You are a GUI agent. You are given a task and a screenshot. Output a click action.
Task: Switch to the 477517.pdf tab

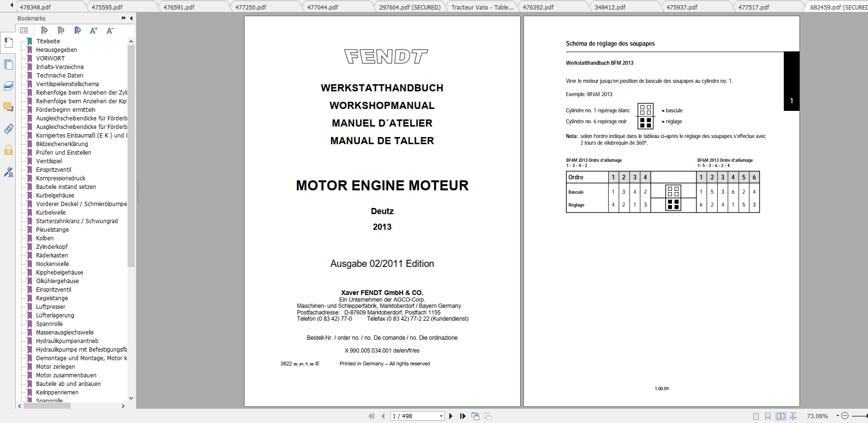(754, 7)
